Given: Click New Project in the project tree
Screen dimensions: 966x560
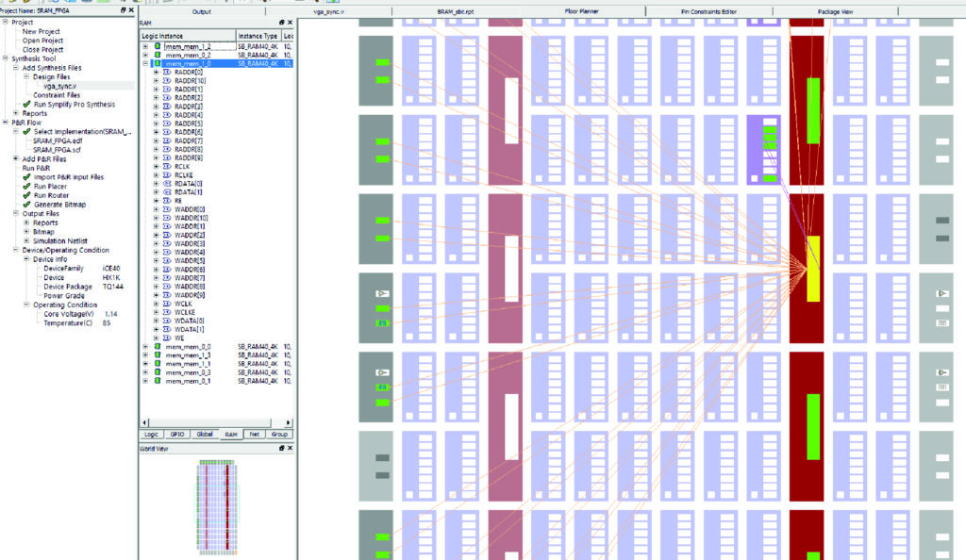Looking at the screenshot, I should (42, 31).
